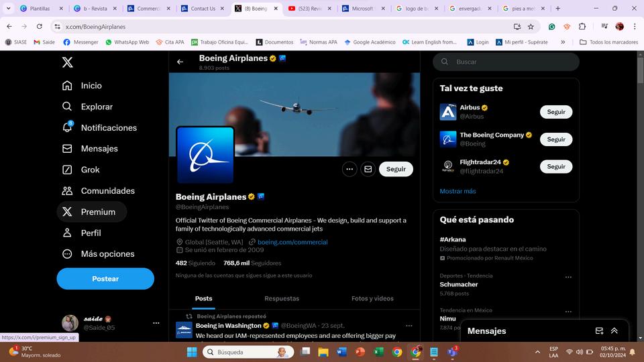Open Más opciones in the sidebar
This screenshot has height=362, width=644.
point(98,253)
